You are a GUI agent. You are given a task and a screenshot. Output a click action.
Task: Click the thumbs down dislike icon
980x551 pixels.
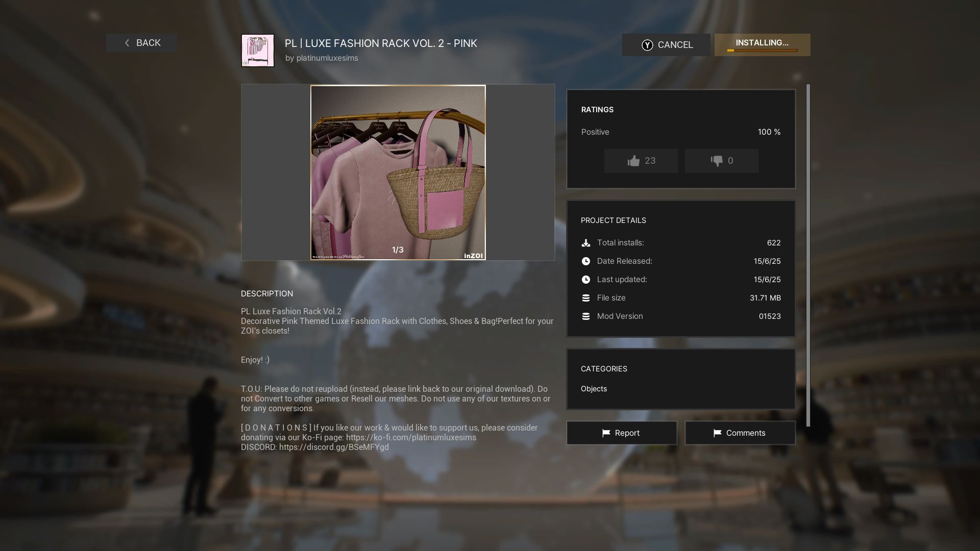pos(717,161)
